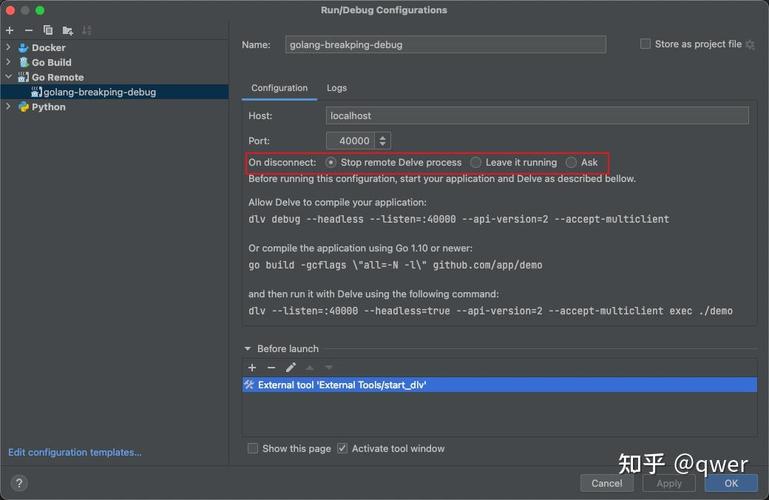
Task: Click the Name input field
Action: 445,45
